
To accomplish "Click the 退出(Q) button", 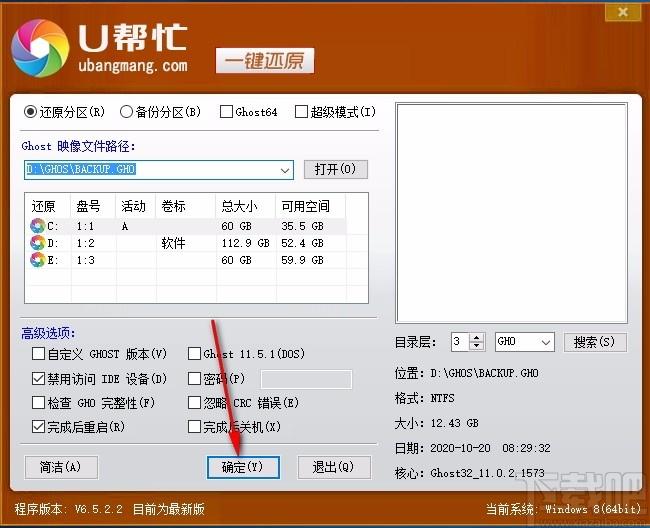I will (x=334, y=467).
